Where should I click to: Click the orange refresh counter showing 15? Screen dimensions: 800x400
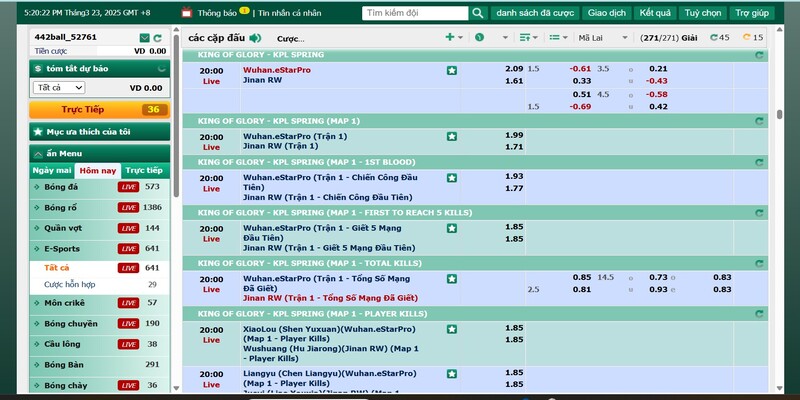click(x=754, y=37)
